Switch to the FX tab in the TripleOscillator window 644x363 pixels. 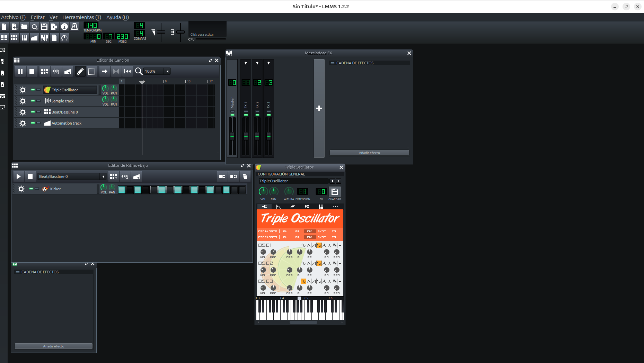point(307,207)
